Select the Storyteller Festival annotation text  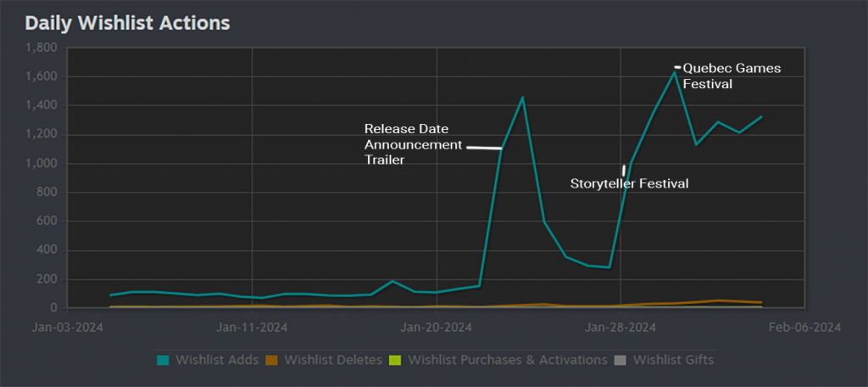(x=629, y=183)
